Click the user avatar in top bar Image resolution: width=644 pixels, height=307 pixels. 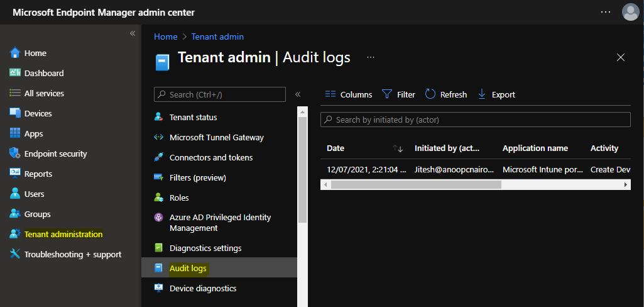click(630, 12)
